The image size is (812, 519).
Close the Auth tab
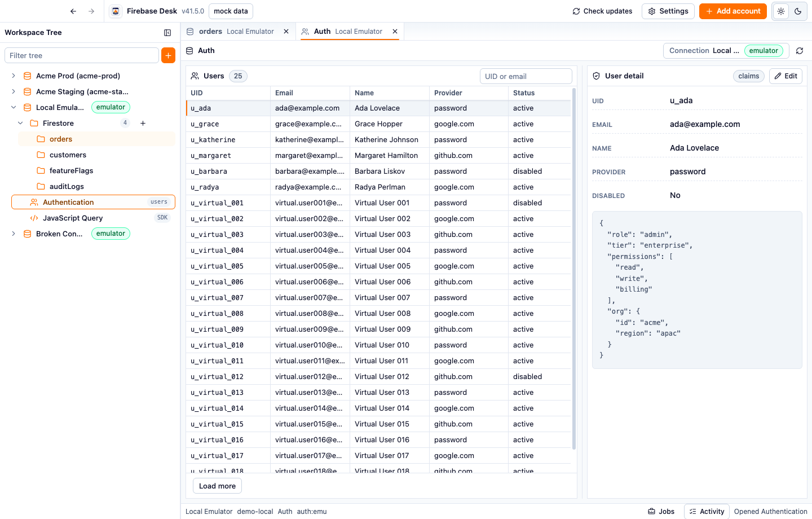click(395, 32)
